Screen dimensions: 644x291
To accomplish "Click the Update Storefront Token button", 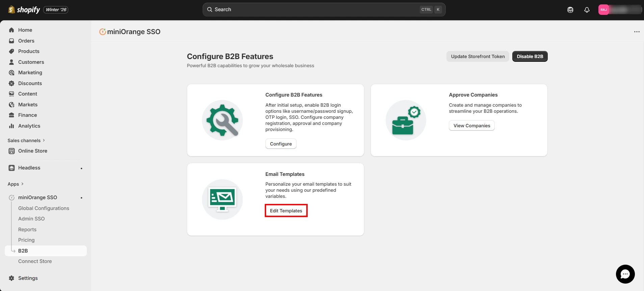I will (x=478, y=56).
